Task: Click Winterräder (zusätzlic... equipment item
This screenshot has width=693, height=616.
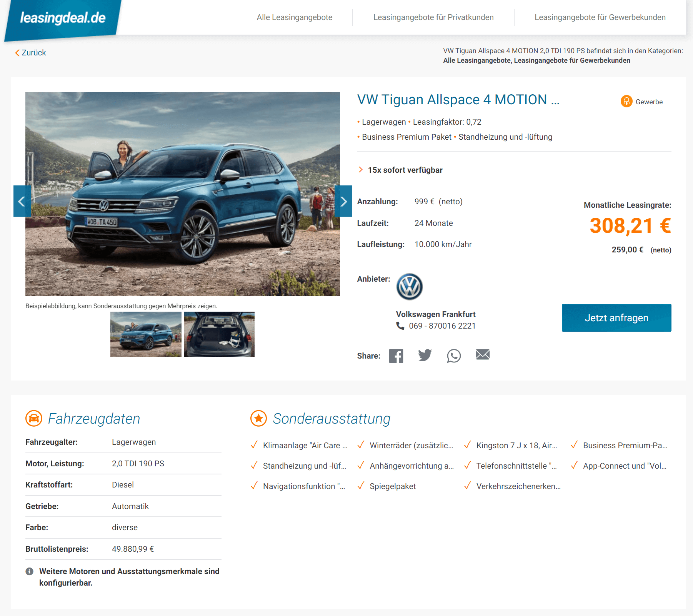Action: tap(411, 446)
